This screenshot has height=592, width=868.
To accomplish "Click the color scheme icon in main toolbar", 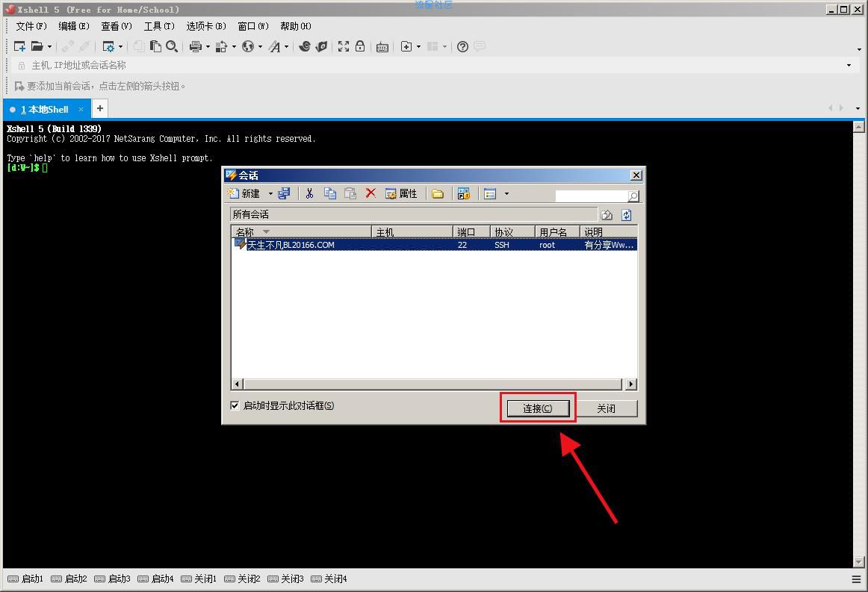I will click(221, 46).
